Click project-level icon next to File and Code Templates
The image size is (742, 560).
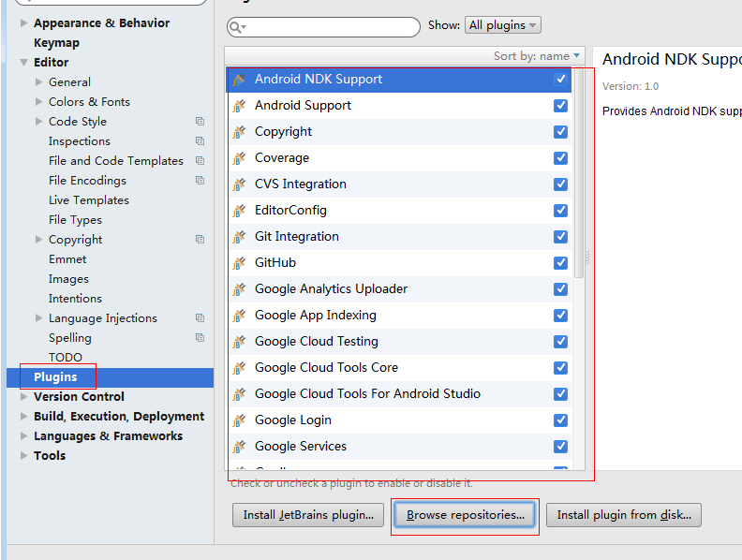tap(200, 161)
